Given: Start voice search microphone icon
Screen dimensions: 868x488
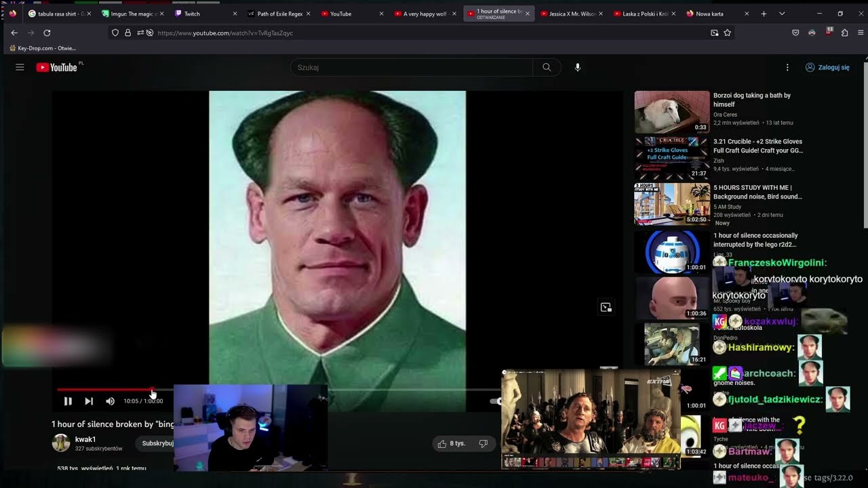Looking at the screenshot, I should point(578,67).
